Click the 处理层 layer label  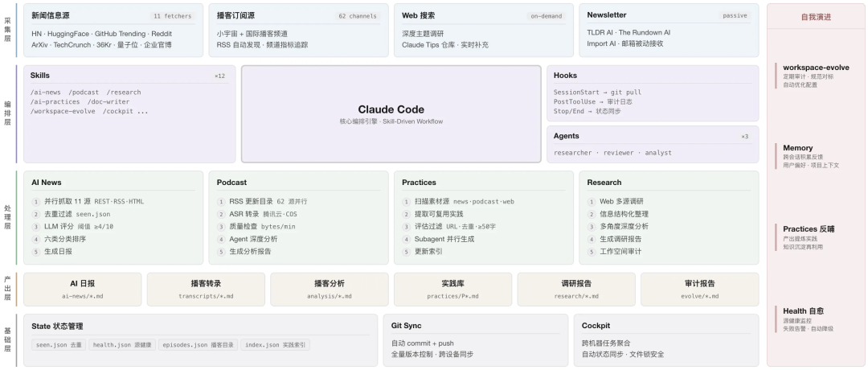click(x=8, y=217)
